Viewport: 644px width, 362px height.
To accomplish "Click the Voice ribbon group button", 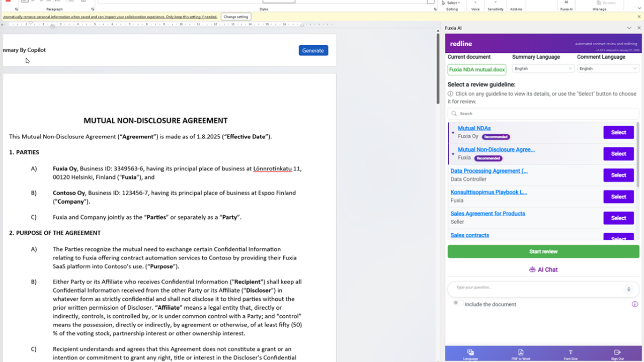I will pyautogui.click(x=475, y=6).
